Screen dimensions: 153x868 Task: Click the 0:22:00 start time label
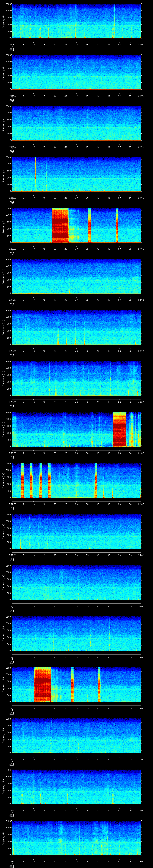pos(12,44)
